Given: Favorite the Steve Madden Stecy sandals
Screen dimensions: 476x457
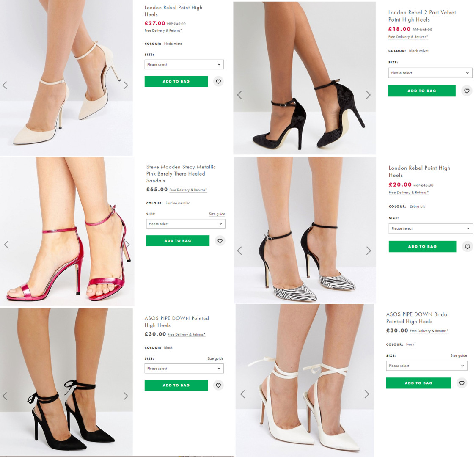Looking at the screenshot, I should pyautogui.click(x=220, y=241).
